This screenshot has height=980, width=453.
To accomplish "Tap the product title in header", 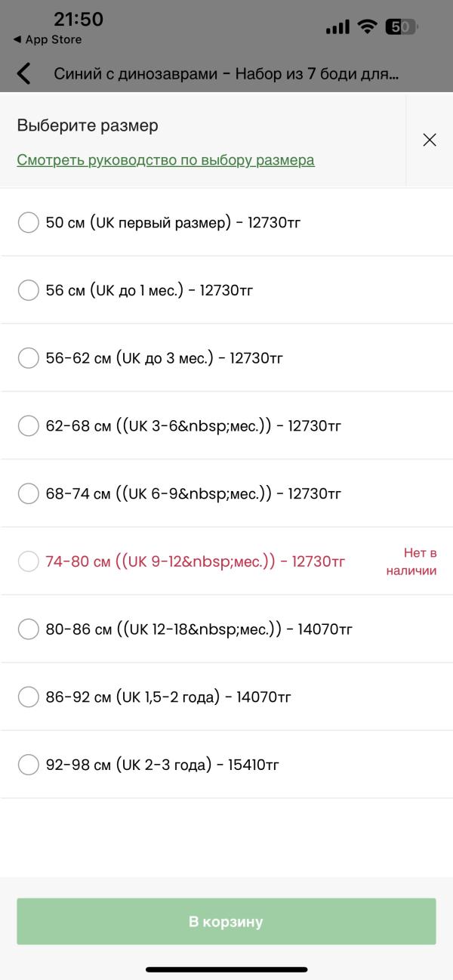I will [x=226, y=74].
